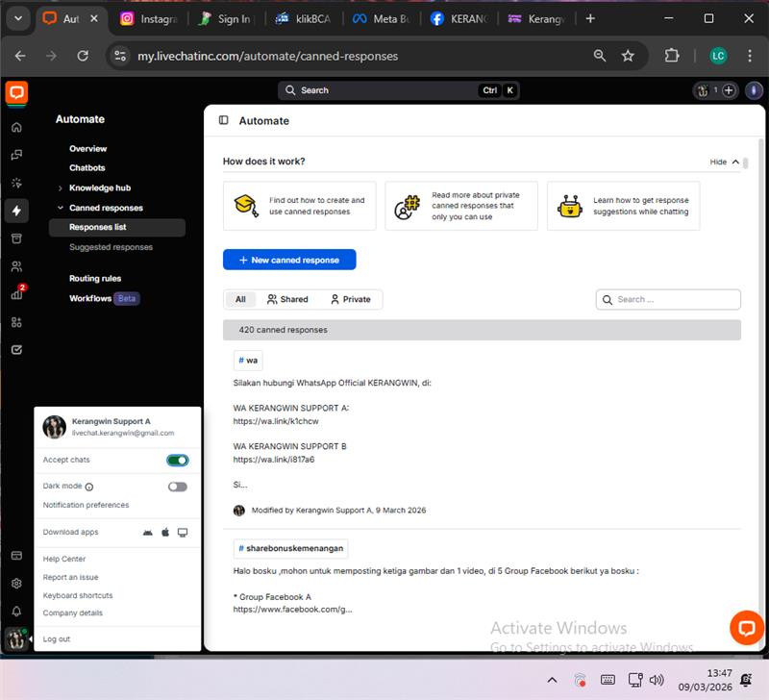Click the profile avatar at sidebar bottom
The image size is (769, 700).
pos(16,638)
